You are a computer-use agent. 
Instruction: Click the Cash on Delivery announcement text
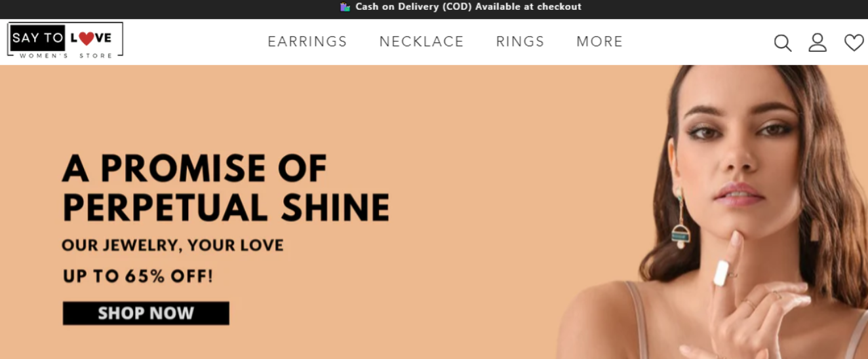[468, 7]
